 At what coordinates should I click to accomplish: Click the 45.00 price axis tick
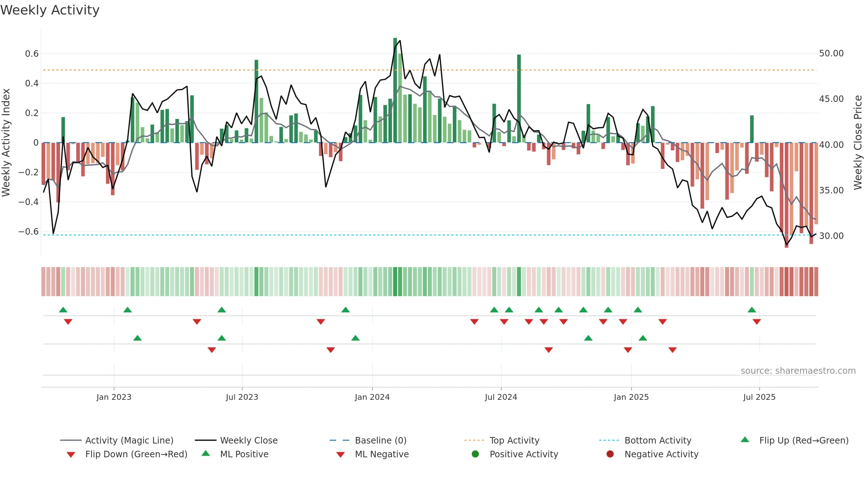coord(831,99)
